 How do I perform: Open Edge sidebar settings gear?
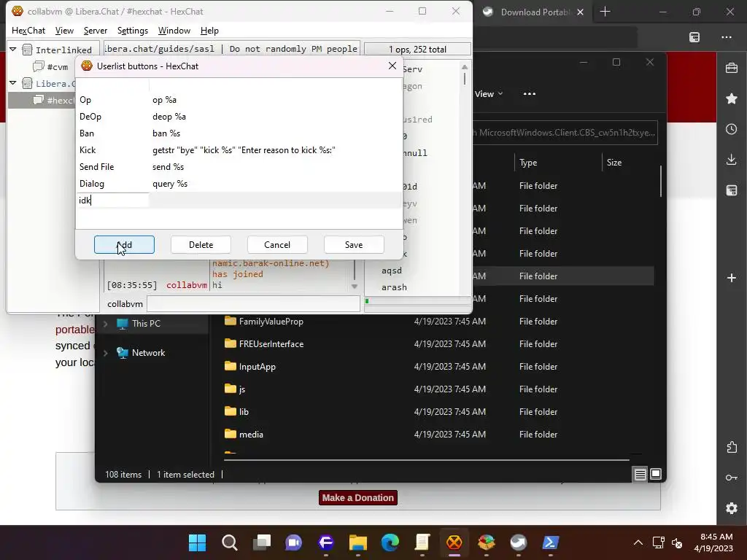(x=731, y=508)
